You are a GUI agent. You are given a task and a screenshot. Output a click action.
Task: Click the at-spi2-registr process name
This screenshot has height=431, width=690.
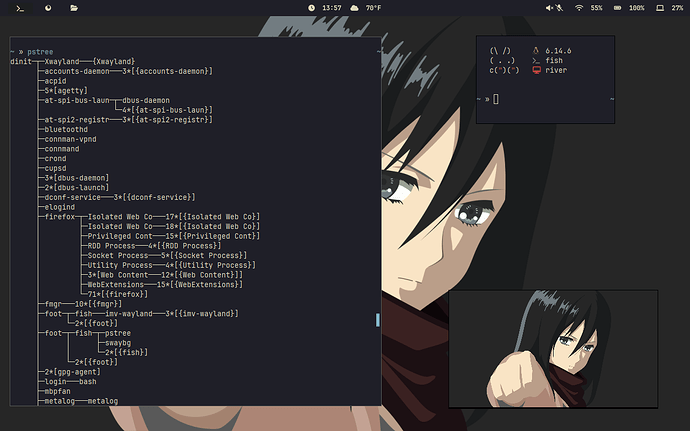(x=77, y=119)
